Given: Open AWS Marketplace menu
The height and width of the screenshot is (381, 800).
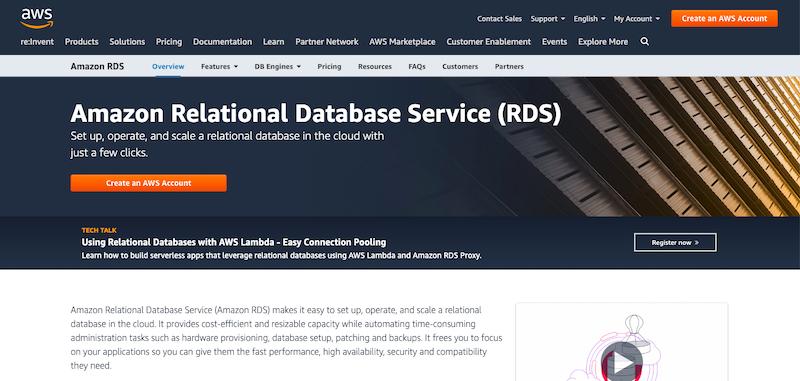Looking at the screenshot, I should (403, 42).
